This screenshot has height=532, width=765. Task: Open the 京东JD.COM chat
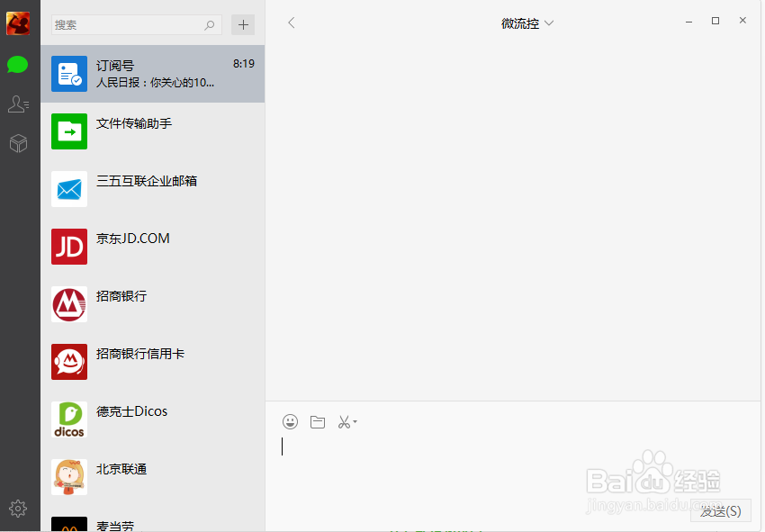[153, 247]
